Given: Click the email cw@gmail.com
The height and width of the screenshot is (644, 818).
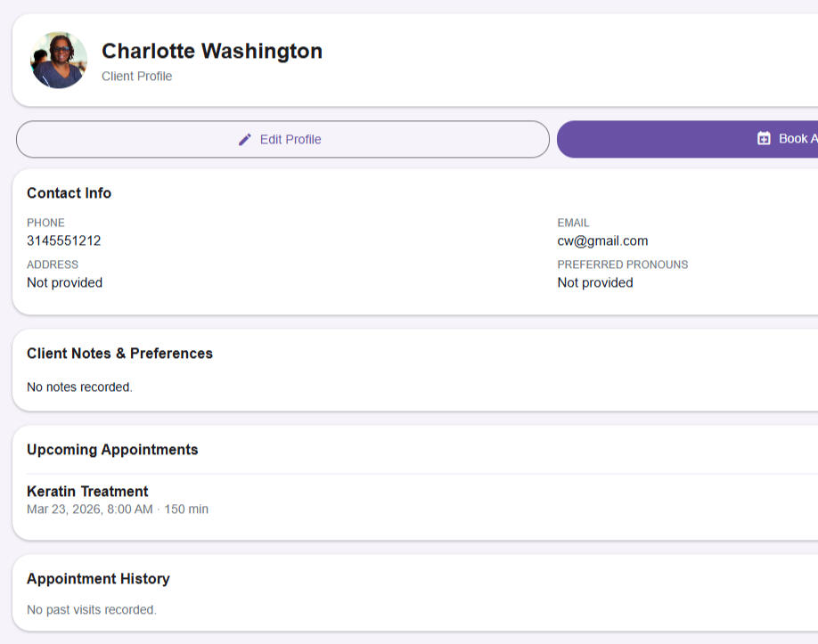Looking at the screenshot, I should pyautogui.click(x=602, y=240).
